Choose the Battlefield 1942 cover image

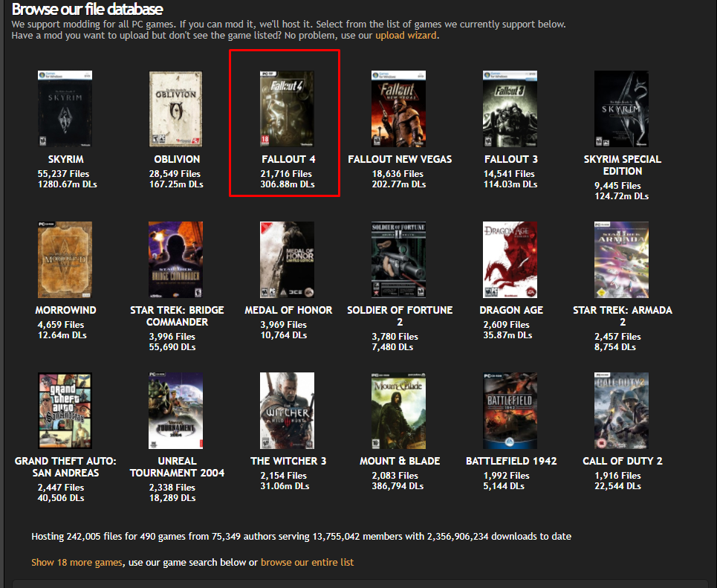pos(510,410)
